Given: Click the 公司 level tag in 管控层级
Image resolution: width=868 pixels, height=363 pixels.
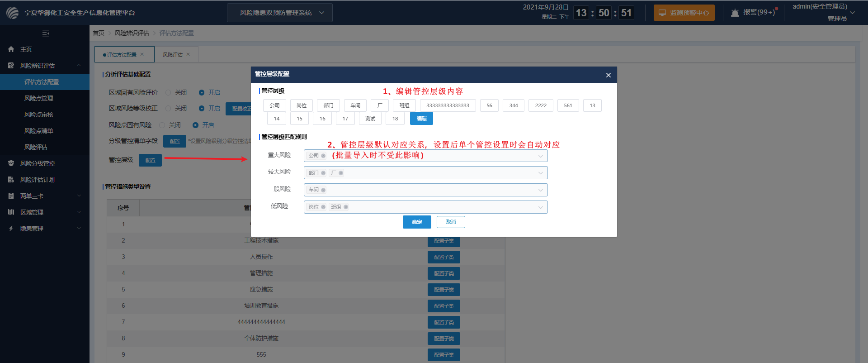Looking at the screenshot, I should coord(274,105).
